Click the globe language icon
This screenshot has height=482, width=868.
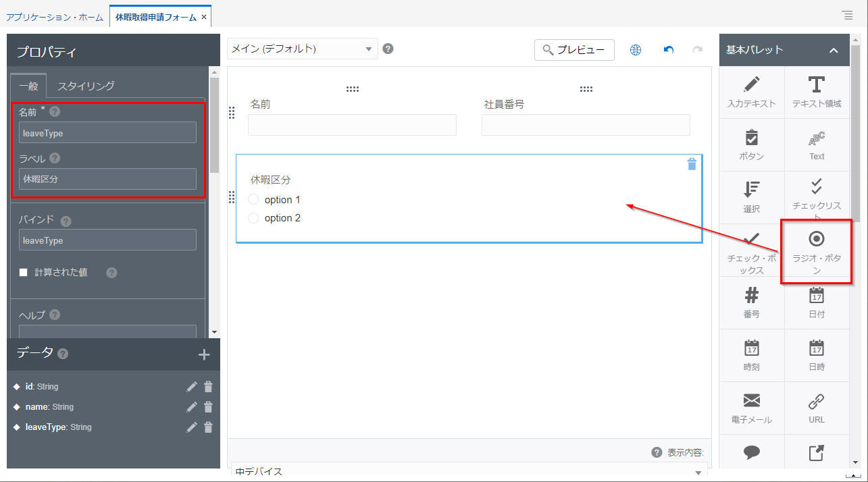coord(635,50)
